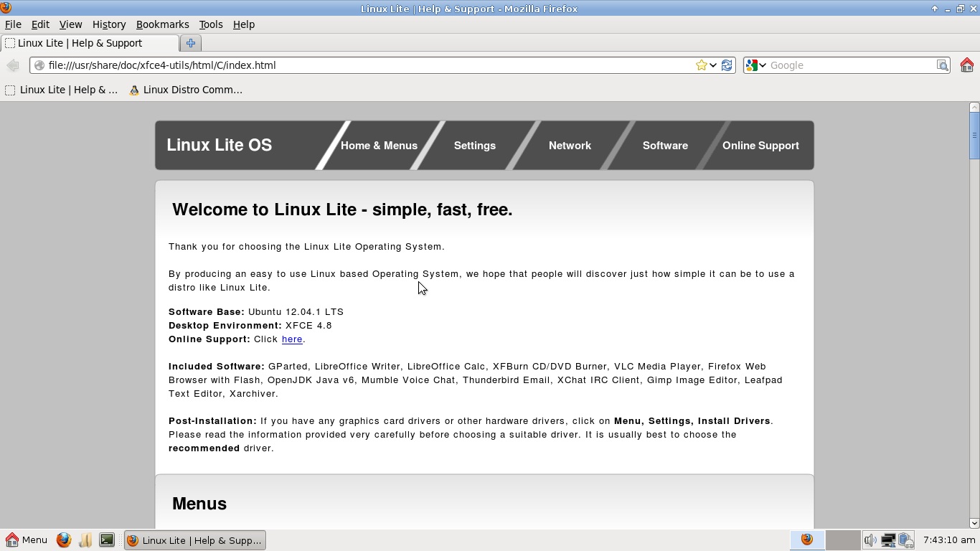Launch Firefox from the panel launcher
This screenshot has height=551, width=980.
tap(64, 540)
